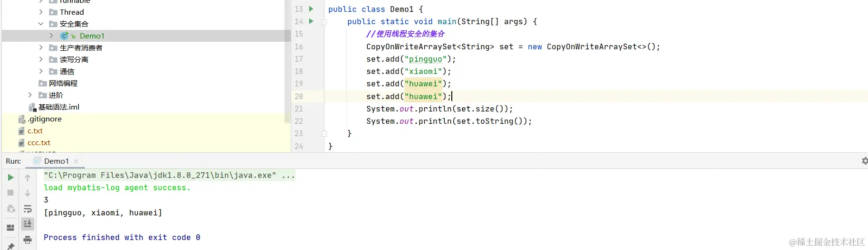Open the 基础语法.iml file
Screen dimensions: 868x250
click(x=59, y=107)
